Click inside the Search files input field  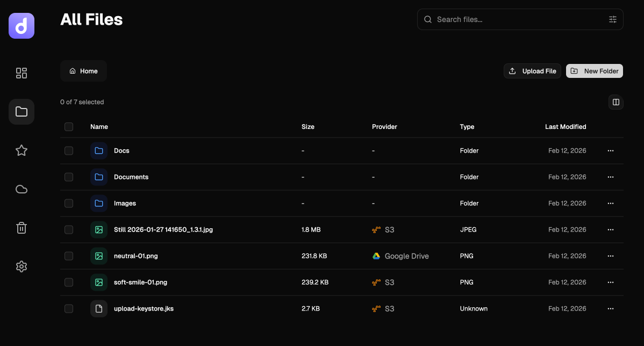tap(511, 19)
